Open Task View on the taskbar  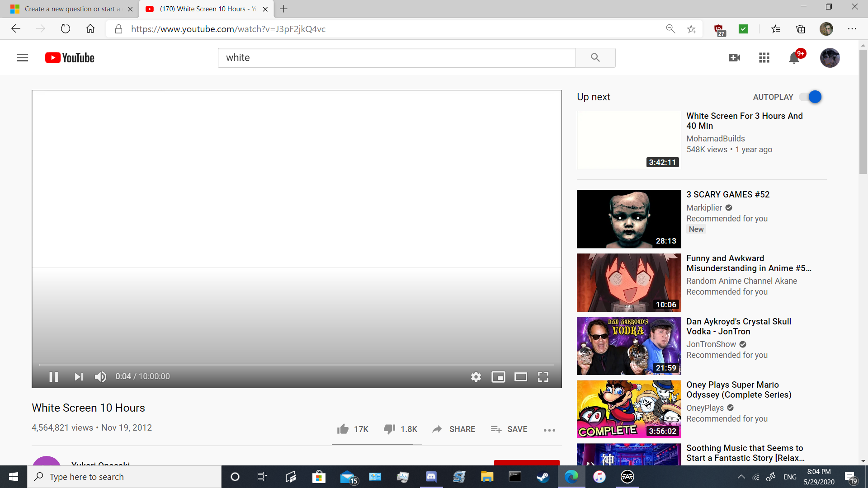point(262,477)
